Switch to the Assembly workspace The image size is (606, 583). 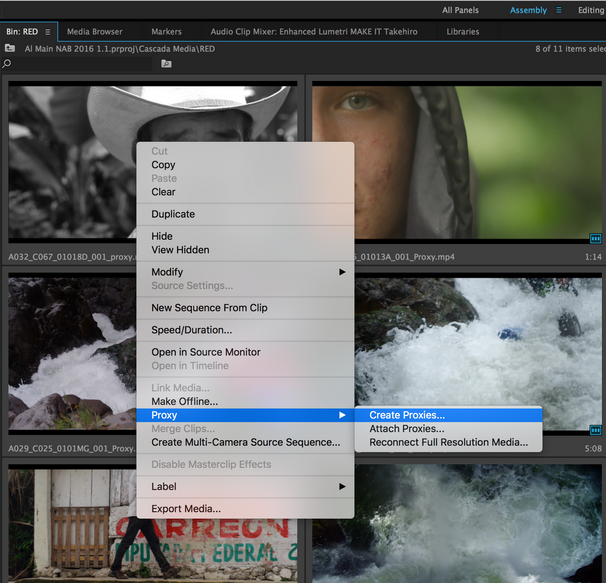pyautogui.click(x=528, y=10)
